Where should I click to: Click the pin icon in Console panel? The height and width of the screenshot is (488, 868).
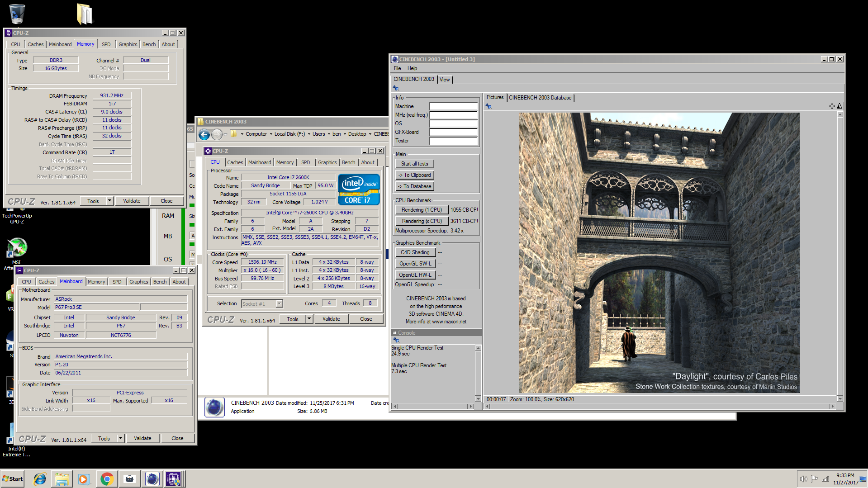pyautogui.click(x=396, y=340)
